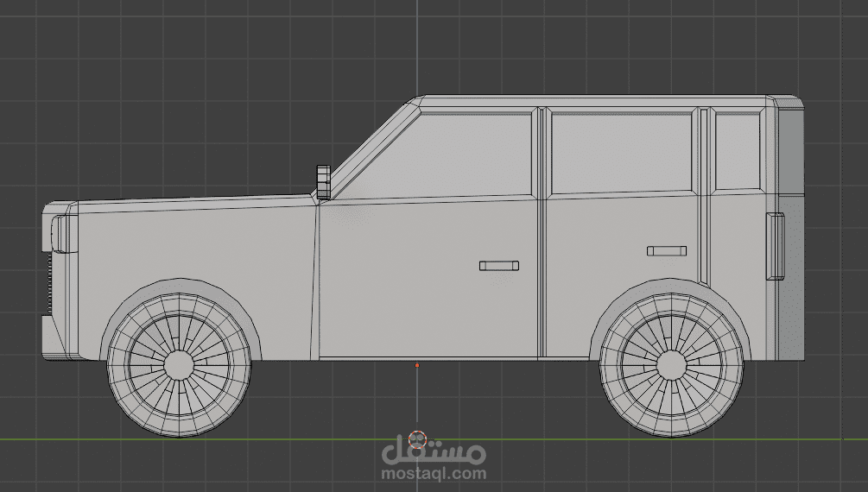Click the mostaql.com watermark text

pos(434,473)
